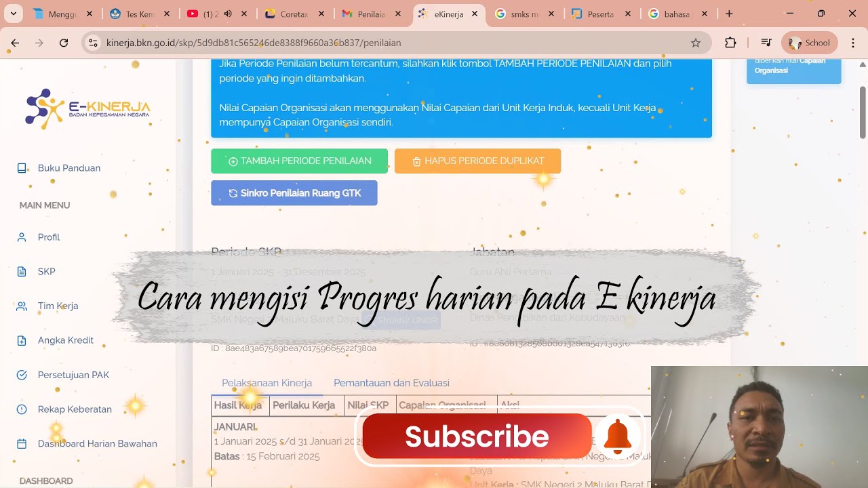This screenshot has width=868, height=488.
Task: View site information icon in address bar
Action: (93, 43)
